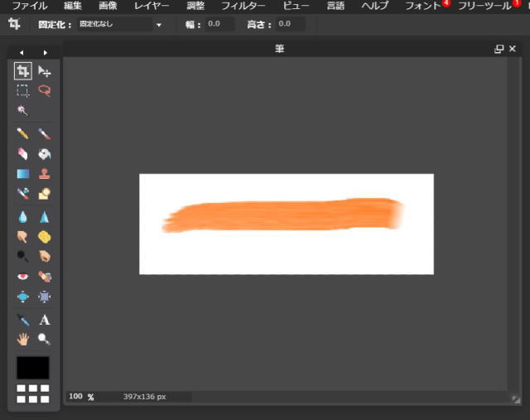Select the Spot Heal tool
The width and height of the screenshot is (530, 420).
click(44, 277)
